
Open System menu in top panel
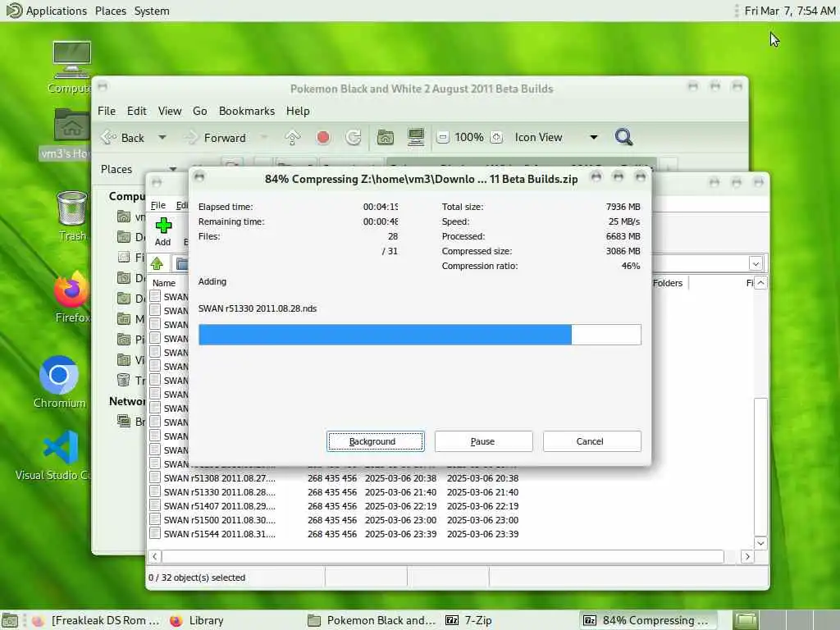[x=152, y=11]
